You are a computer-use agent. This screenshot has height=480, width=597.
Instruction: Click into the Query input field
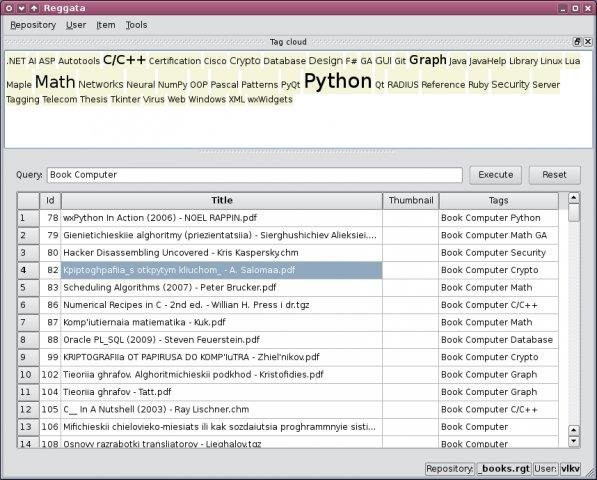click(x=255, y=175)
